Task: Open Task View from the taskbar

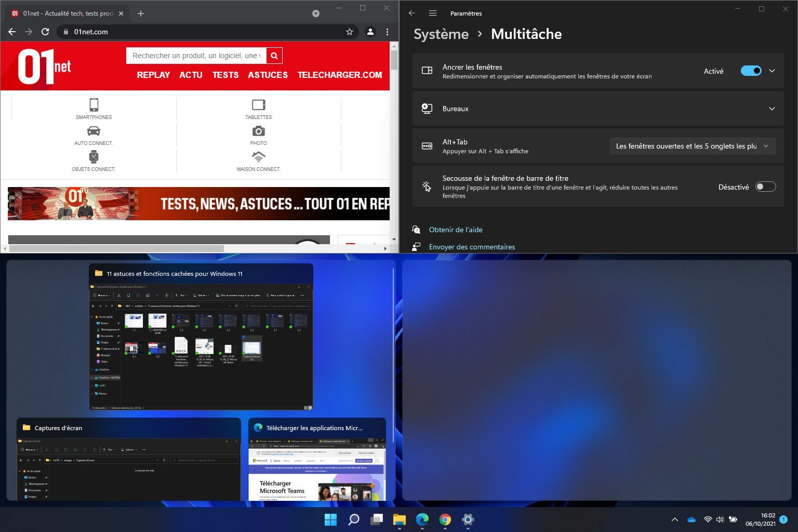Action: pos(377,520)
